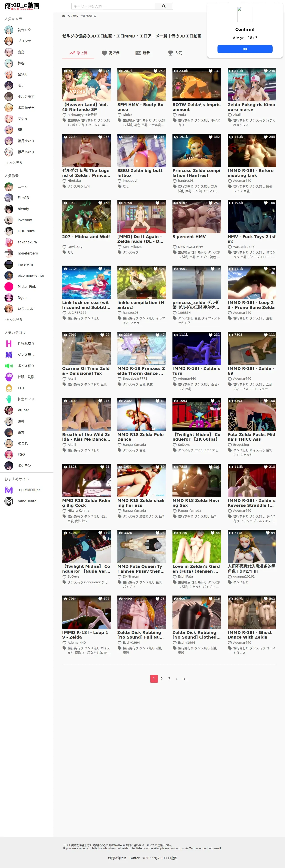The width and height of the screenshot is (285, 868).
Task: Jump to last page double chevron
Action: 184,679
